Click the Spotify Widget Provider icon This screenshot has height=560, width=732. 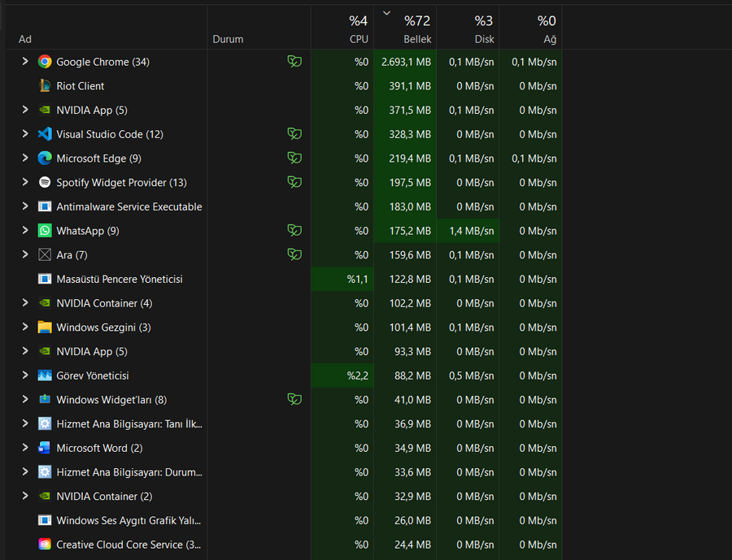click(45, 182)
